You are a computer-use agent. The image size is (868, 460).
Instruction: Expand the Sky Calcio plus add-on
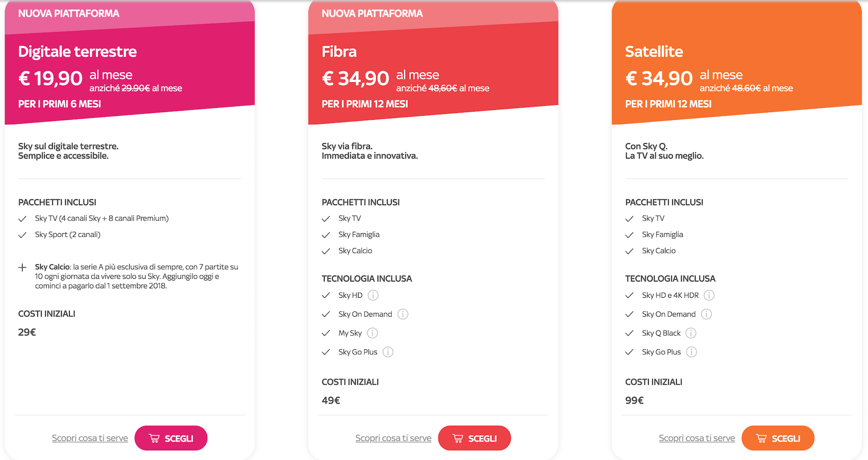coord(22,268)
